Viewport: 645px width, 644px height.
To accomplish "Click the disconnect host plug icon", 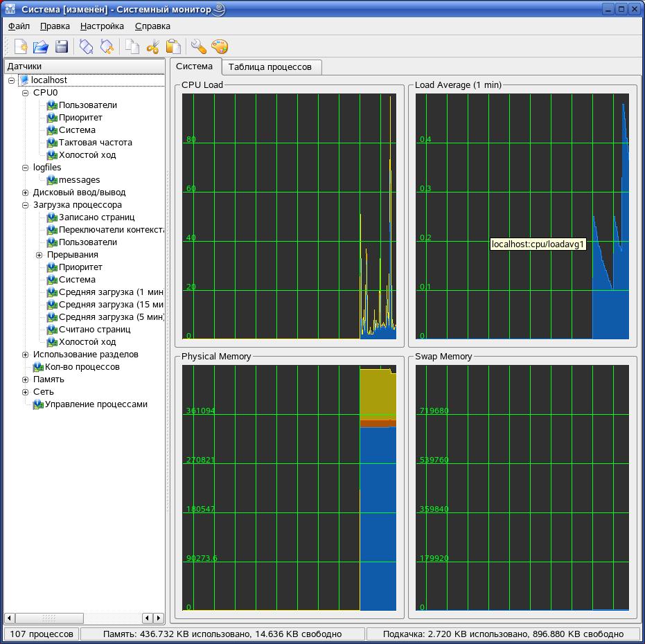I will pyautogui.click(x=107, y=47).
